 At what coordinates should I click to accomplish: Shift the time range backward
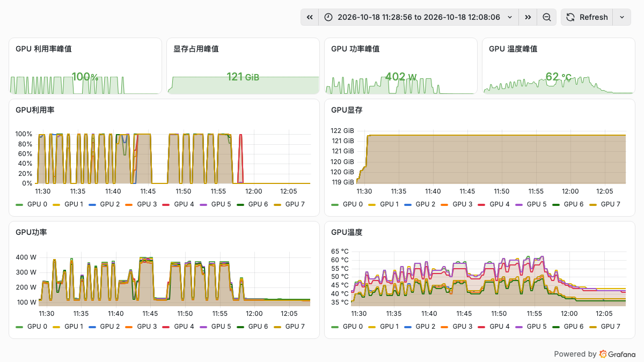tap(310, 17)
